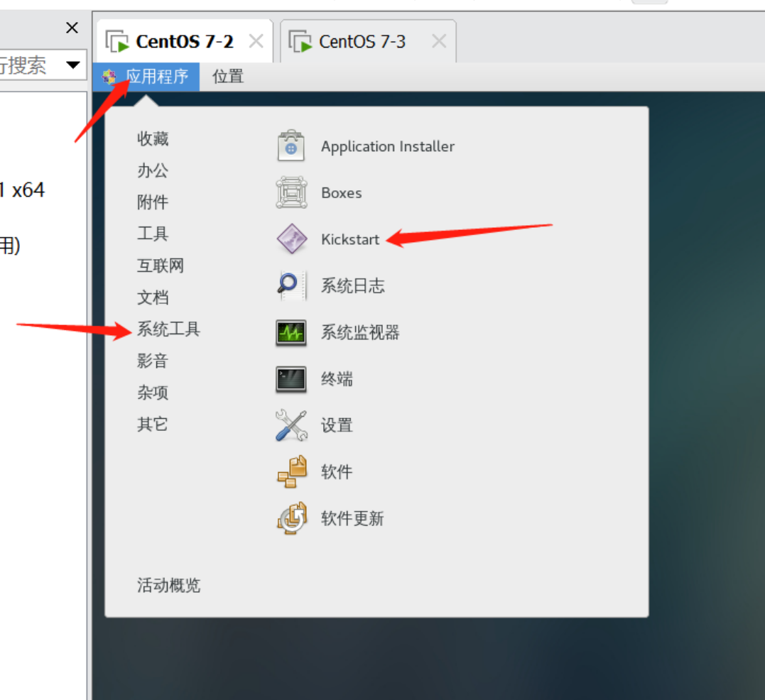
Task: Switch to the CentOS 7-3 tab
Action: [x=368, y=41]
